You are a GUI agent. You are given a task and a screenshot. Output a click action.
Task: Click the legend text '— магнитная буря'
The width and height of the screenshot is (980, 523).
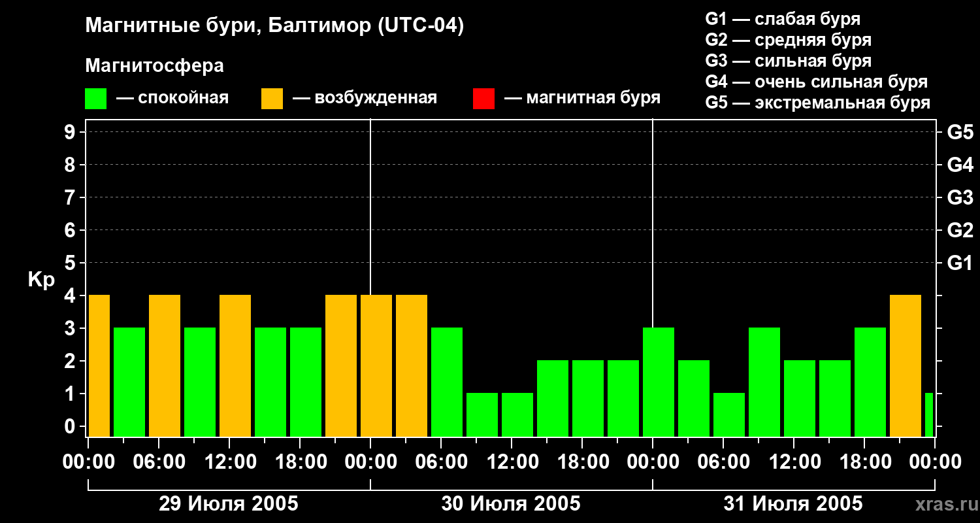pyautogui.click(x=583, y=99)
